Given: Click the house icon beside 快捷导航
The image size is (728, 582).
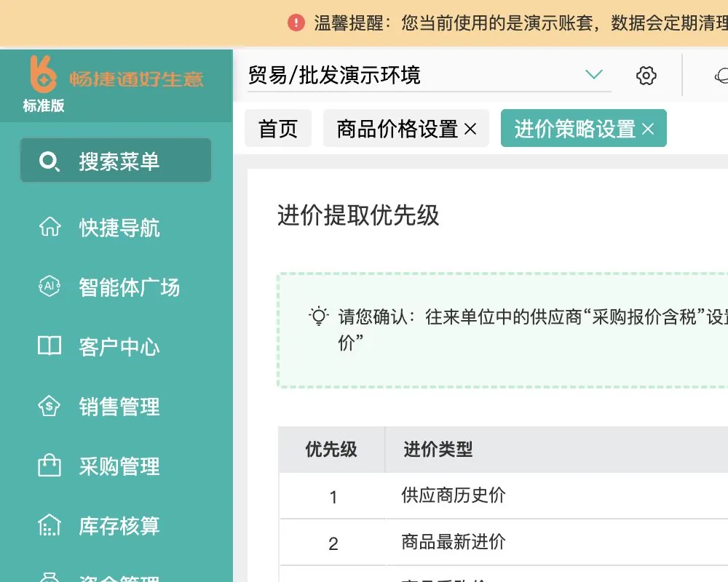Looking at the screenshot, I should coord(50,227).
